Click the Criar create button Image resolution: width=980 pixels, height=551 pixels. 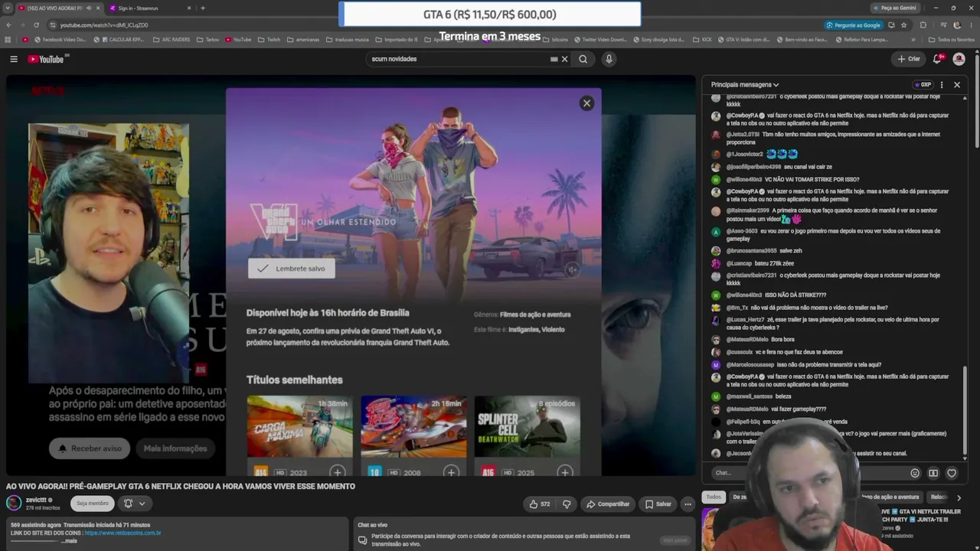click(x=909, y=59)
